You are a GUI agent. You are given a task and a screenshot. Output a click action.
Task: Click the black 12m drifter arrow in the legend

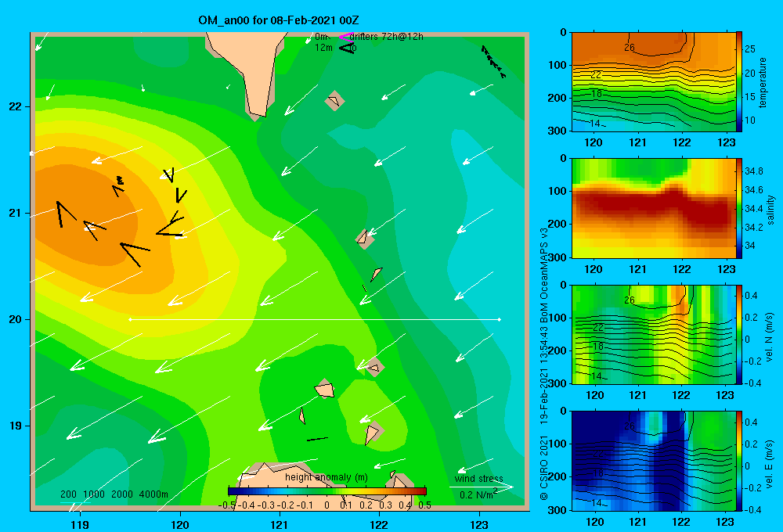coord(346,48)
